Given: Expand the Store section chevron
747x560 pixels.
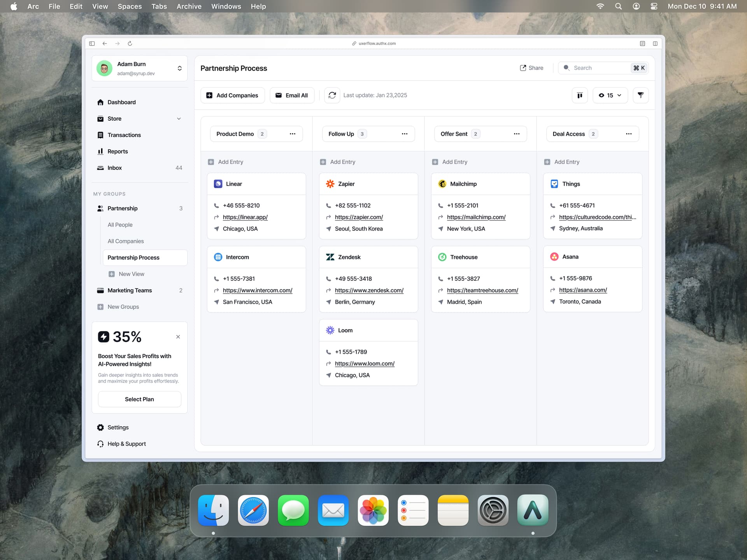Looking at the screenshot, I should (179, 119).
